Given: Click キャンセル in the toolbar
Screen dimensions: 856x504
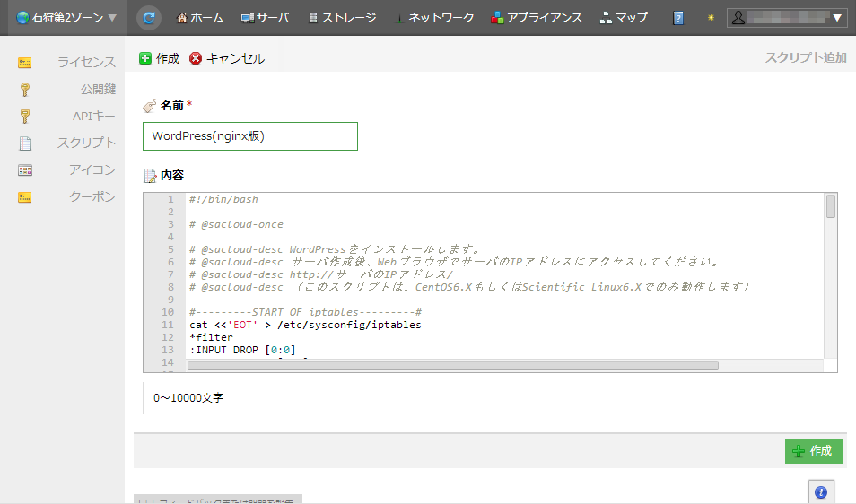Looking at the screenshot, I should [x=227, y=58].
